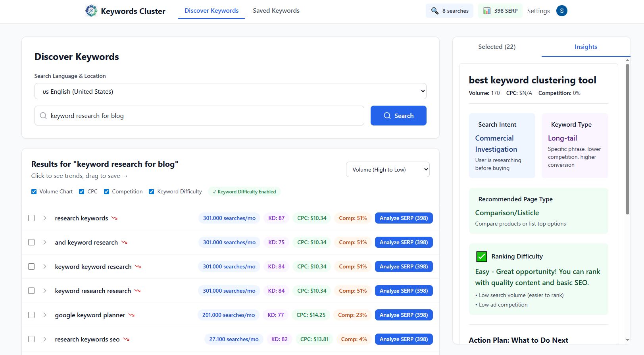
Task: Open the Selected (22) tab
Action: 497,47
